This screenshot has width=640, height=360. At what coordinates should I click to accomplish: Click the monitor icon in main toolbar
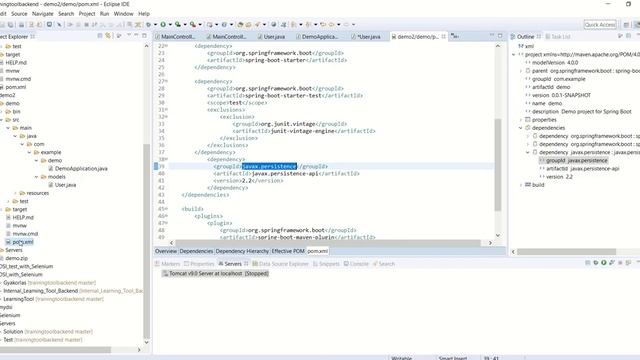tap(49, 24)
